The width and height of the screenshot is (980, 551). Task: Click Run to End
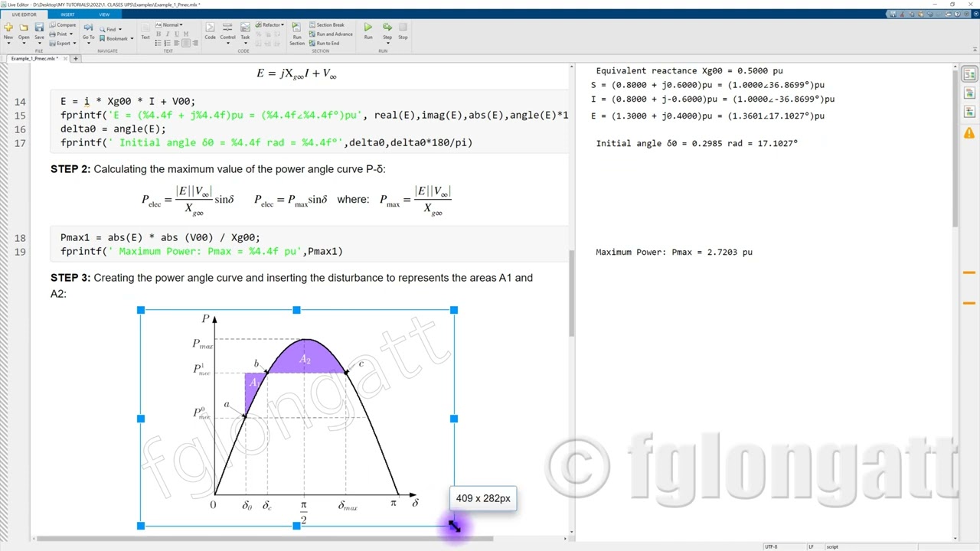pos(324,43)
